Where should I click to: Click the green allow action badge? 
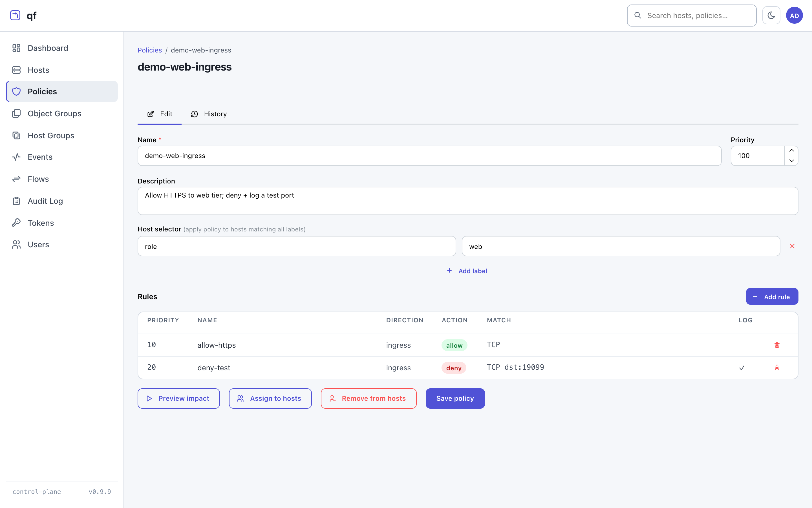pyautogui.click(x=454, y=345)
